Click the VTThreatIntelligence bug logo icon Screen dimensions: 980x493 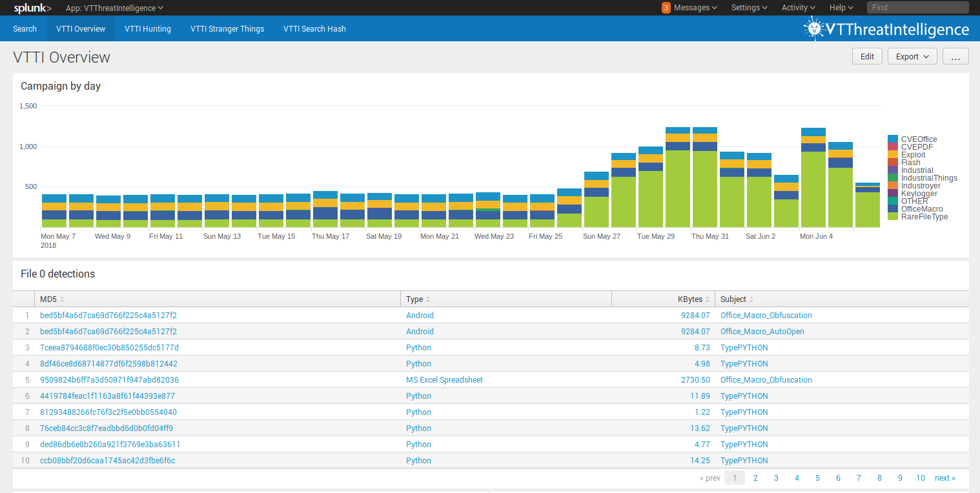814,28
